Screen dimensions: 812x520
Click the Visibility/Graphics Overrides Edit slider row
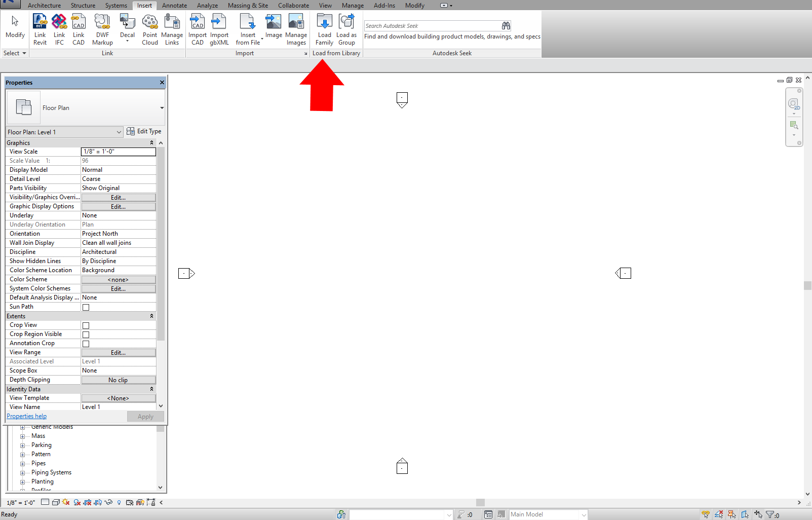pyautogui.click(x=118, y=197)
